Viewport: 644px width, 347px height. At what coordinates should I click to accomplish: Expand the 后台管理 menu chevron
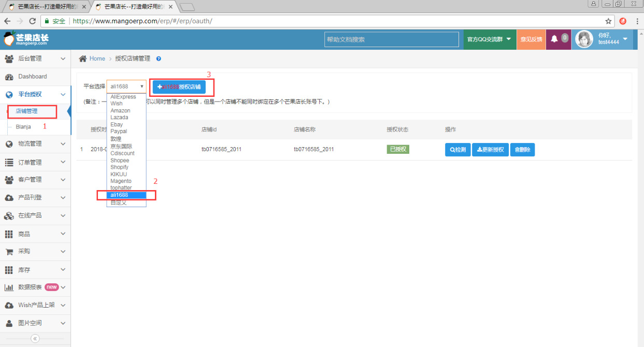tap(63, 59)
